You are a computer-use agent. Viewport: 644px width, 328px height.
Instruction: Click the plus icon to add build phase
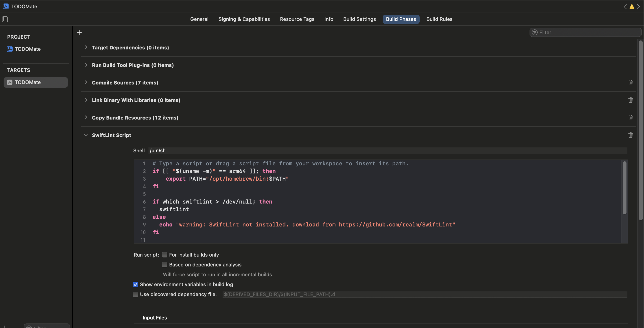point(79,33)
